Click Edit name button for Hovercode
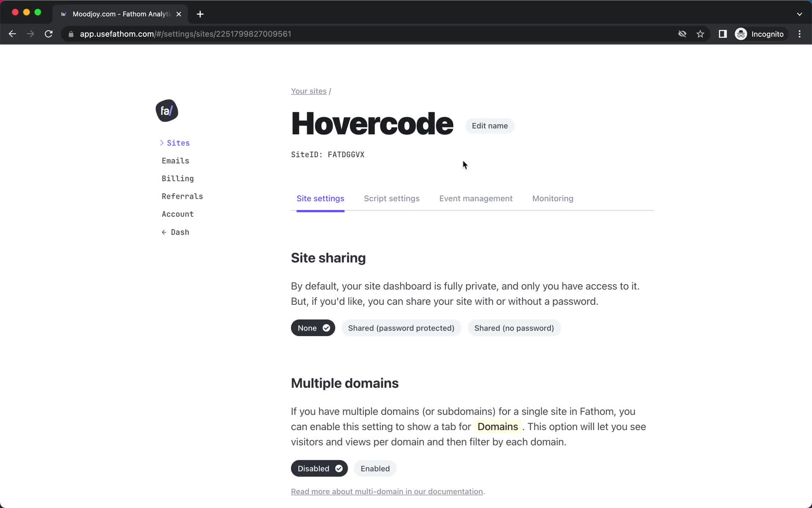812x508 pixels. click(x=490, y=125)
